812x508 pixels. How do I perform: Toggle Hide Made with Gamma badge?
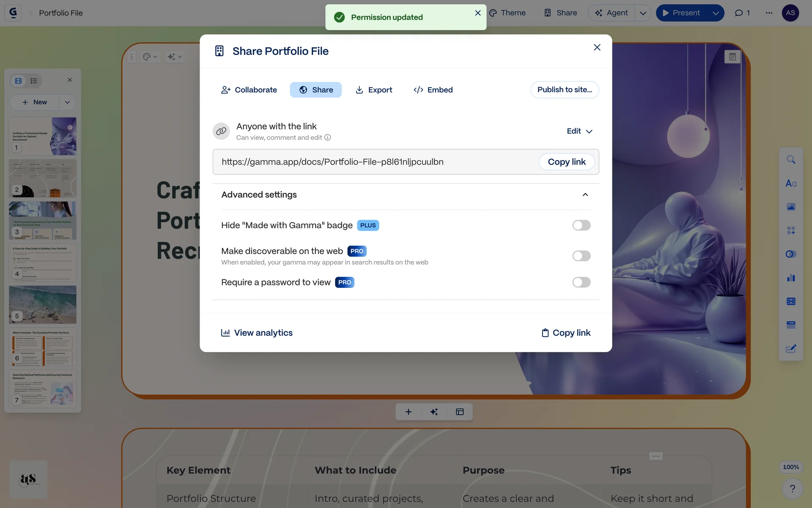point(581,225)
